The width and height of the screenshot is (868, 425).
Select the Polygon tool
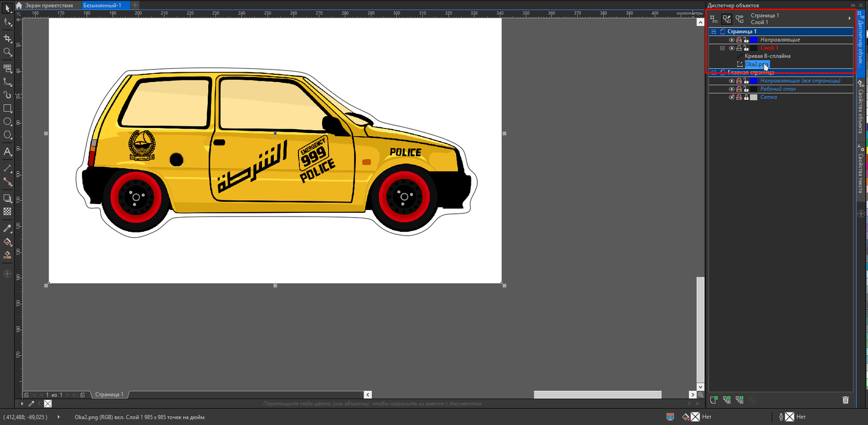(x=8, y=135)
